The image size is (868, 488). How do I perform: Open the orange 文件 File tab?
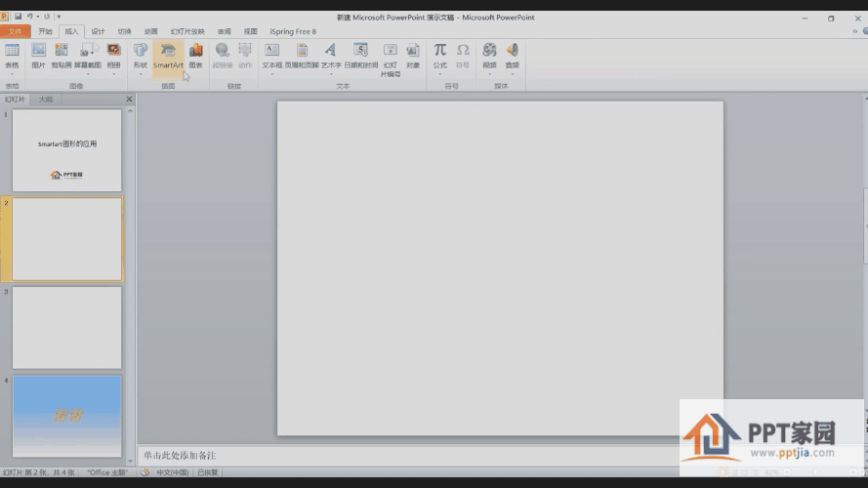[x=15, y=31]
